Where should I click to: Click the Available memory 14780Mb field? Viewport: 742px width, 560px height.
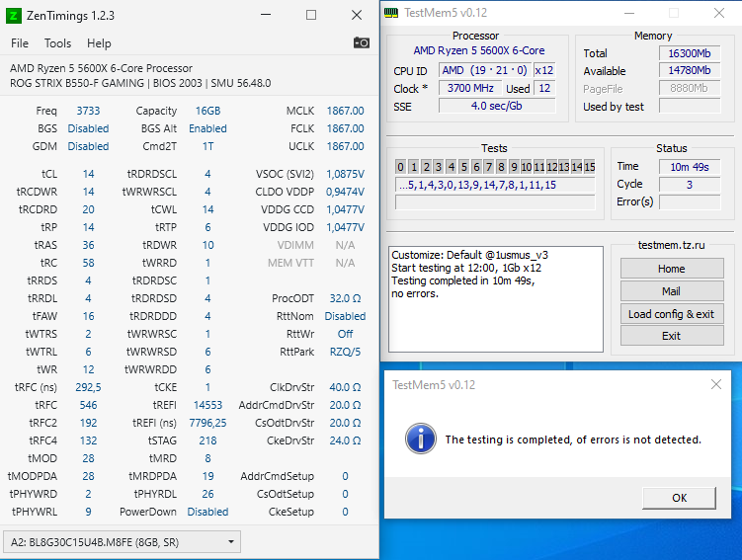point(690,70)
